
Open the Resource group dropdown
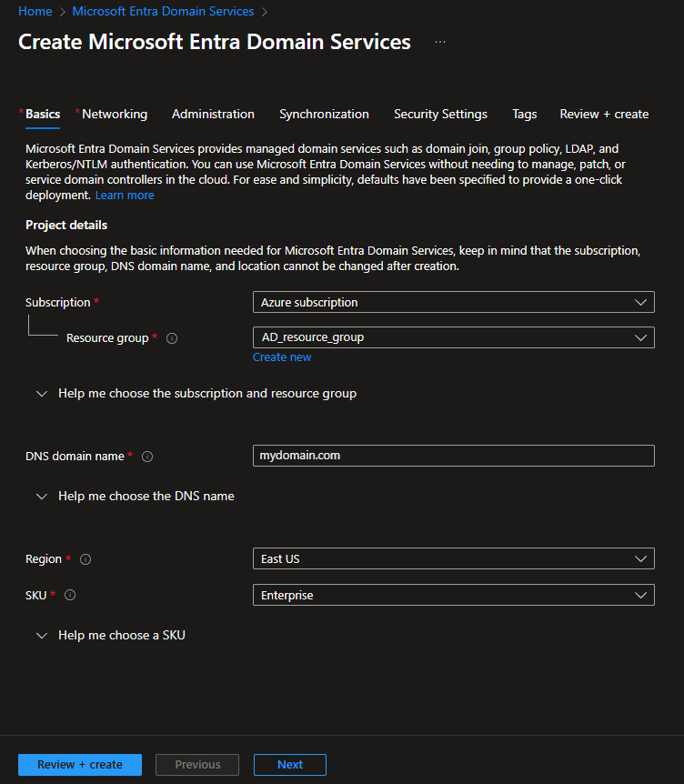pyautogui.click(x=453, y=337)
